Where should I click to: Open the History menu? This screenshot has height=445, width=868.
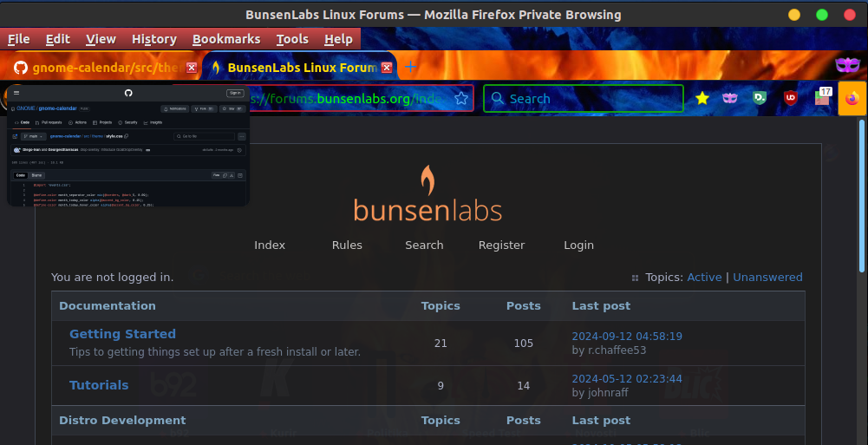(x=153, y=39)
